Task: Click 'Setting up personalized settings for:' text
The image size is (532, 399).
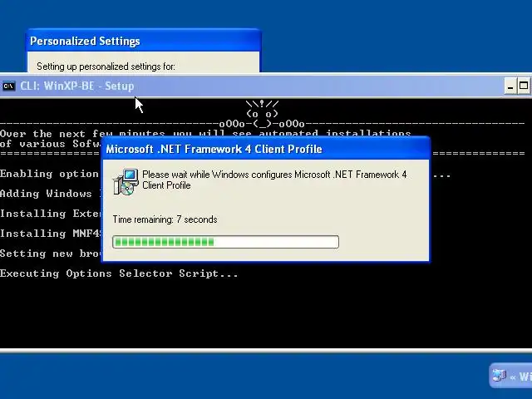Action: point(106,66)
